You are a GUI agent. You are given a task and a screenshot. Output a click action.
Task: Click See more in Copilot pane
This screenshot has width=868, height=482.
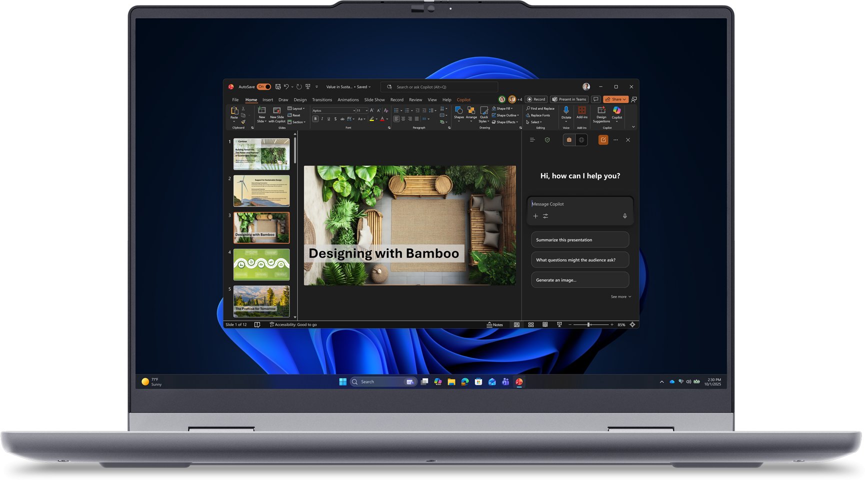(x=620, y=297)
